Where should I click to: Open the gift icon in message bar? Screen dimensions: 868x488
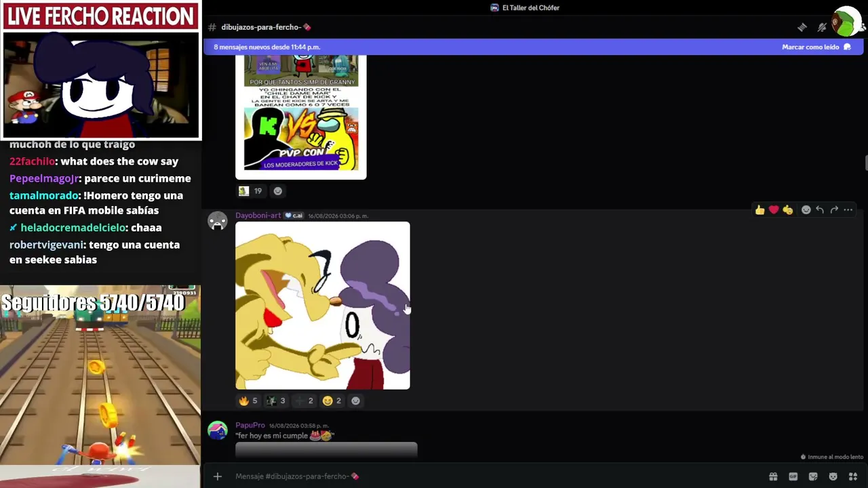[x=772, y=476]
